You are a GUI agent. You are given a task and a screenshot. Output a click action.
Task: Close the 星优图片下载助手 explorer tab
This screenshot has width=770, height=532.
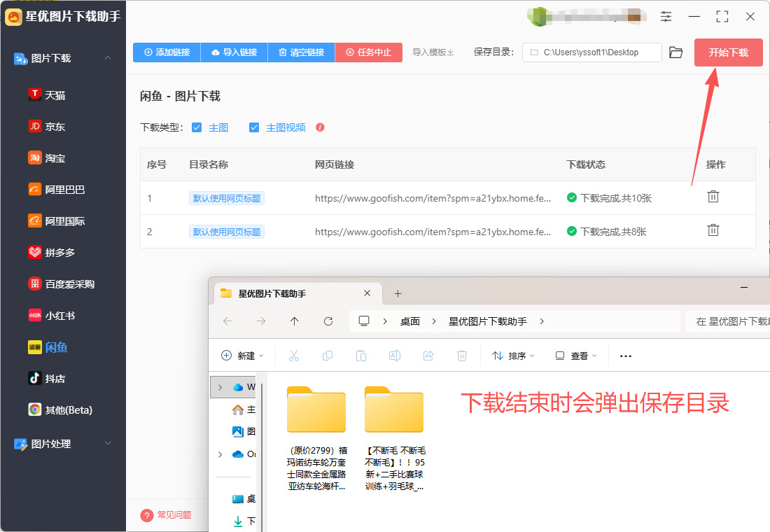pyautogui.click(x=367, y=293)
